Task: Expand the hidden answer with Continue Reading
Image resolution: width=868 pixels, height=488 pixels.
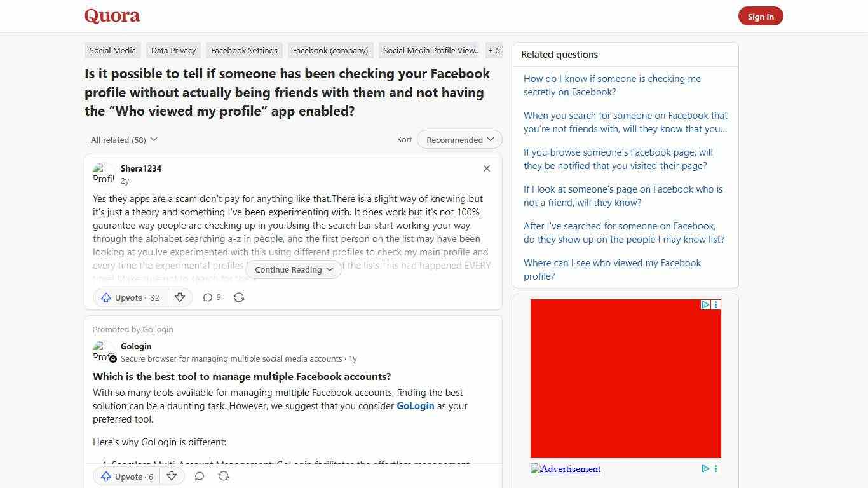Action: (x=293, y=269)
